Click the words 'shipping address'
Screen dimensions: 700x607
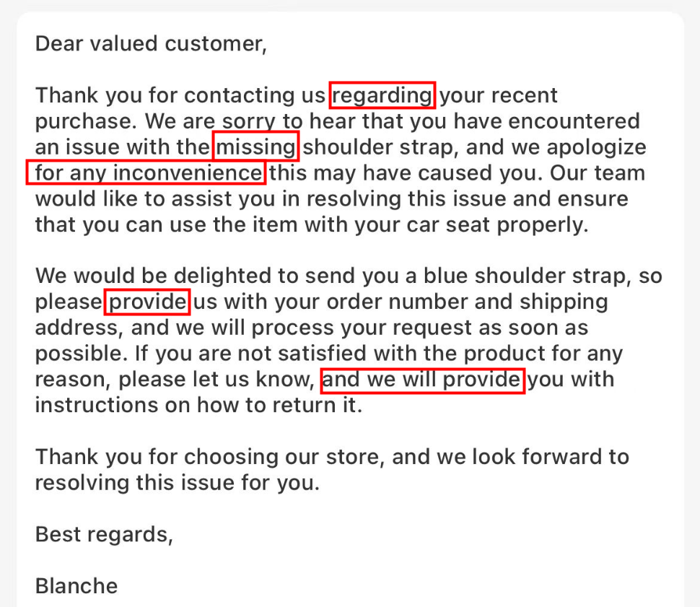[321, 315]
